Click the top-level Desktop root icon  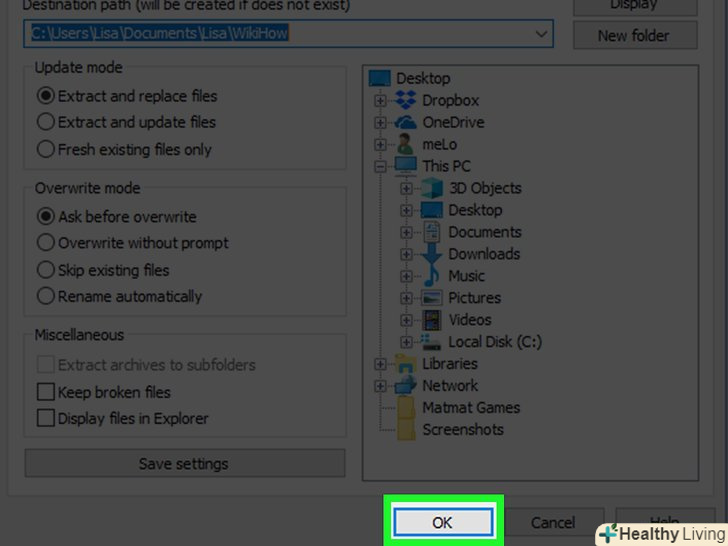379,78
